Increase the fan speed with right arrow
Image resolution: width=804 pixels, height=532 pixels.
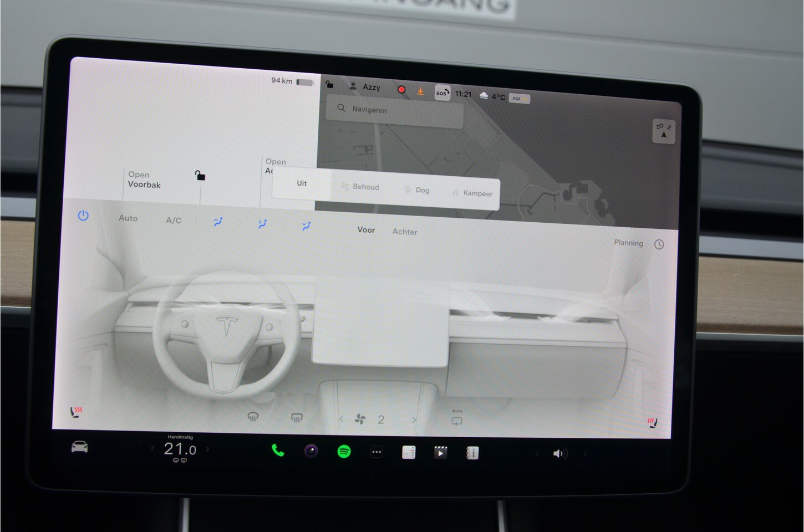pos(414,420)
